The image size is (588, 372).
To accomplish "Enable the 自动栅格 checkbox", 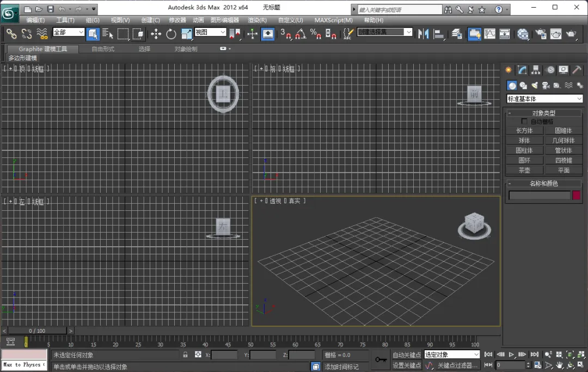I will point(525,121).
